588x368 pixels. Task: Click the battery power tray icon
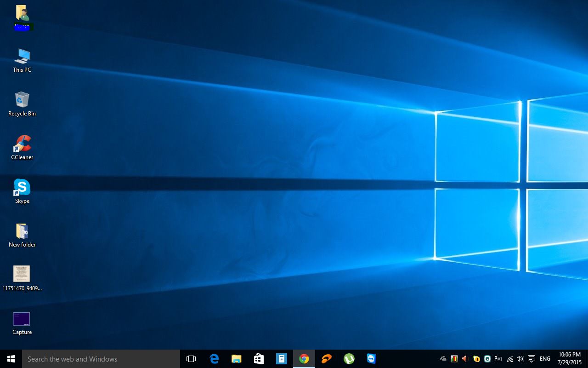click(498, 359)
